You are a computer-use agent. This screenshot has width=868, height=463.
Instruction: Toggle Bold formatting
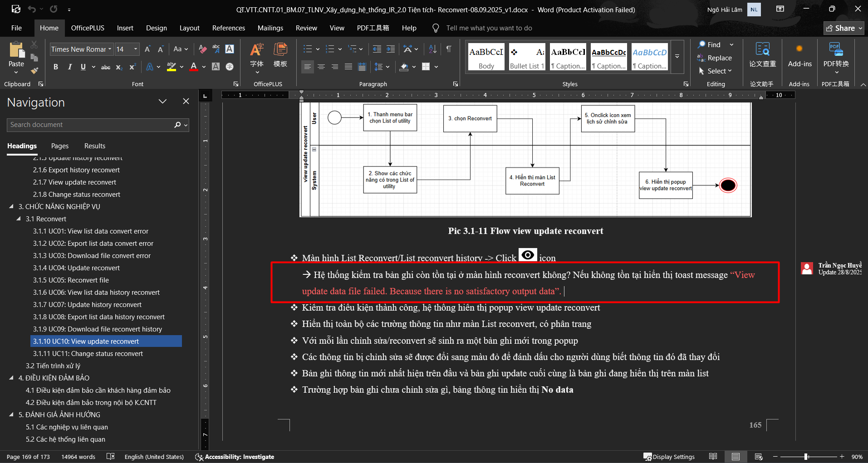click(56, 67)
